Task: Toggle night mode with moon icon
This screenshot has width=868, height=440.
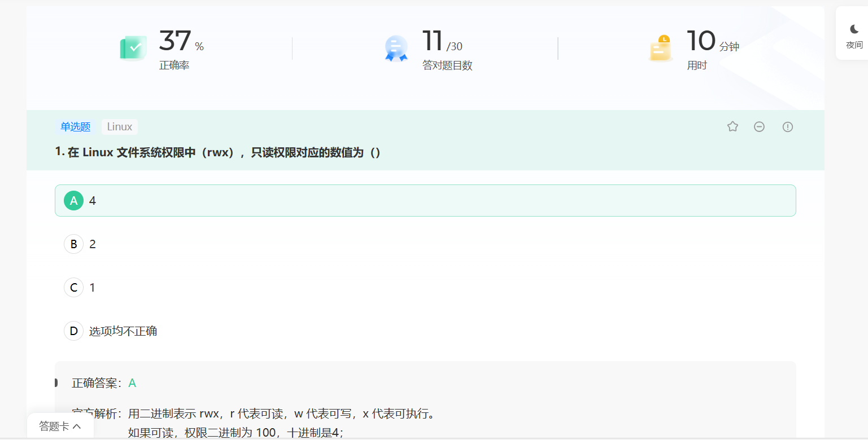Action: click(854, 29)
